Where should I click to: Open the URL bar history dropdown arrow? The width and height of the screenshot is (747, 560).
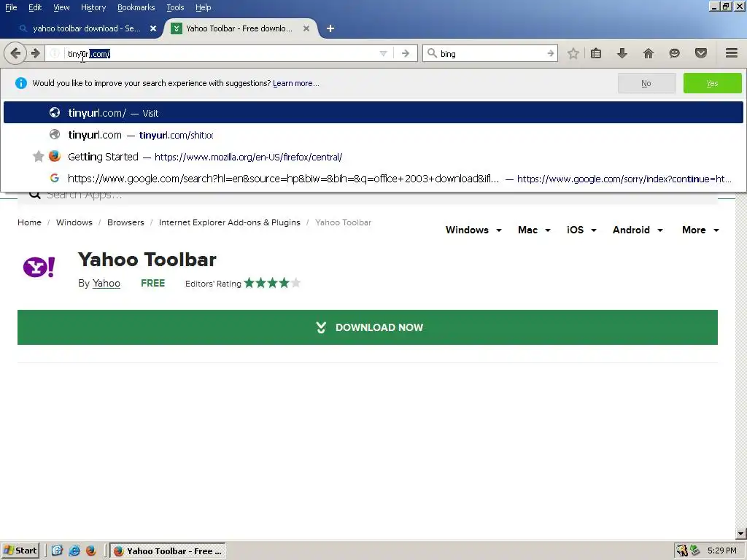[383, 54]
